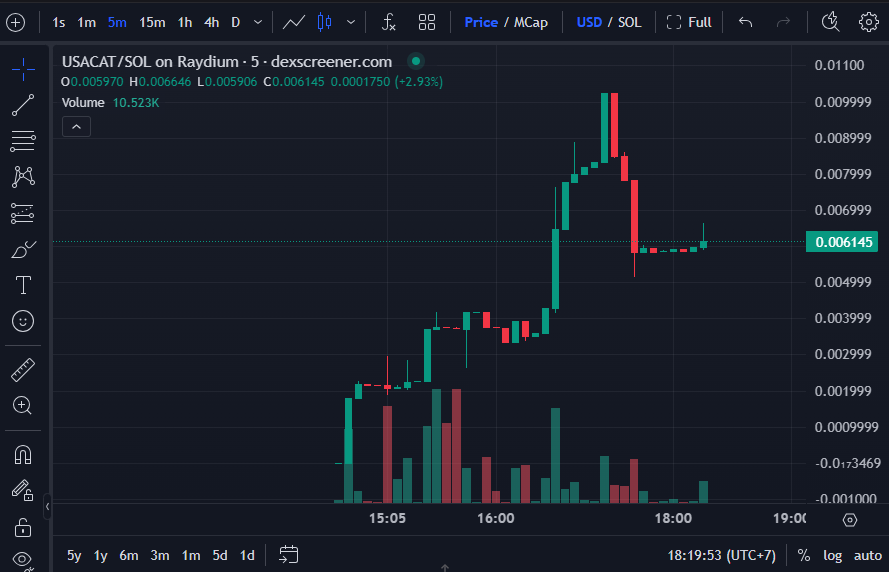Switch to the 1h timeframe
The width and height of the screenshot is (889, 572).
coord(184,23)
